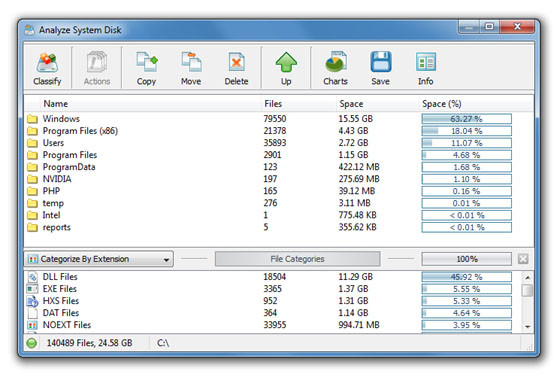
Task: Click the reports folder icon
Action: click(32, 227)
